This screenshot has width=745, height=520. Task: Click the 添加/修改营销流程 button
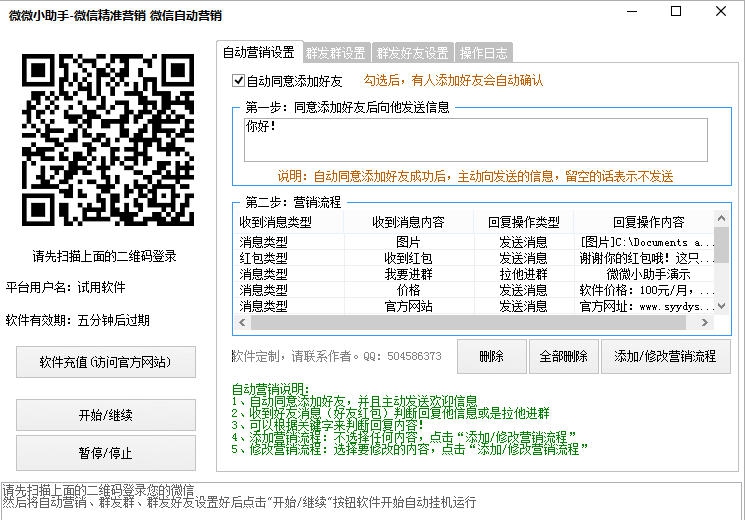(666, 356)
